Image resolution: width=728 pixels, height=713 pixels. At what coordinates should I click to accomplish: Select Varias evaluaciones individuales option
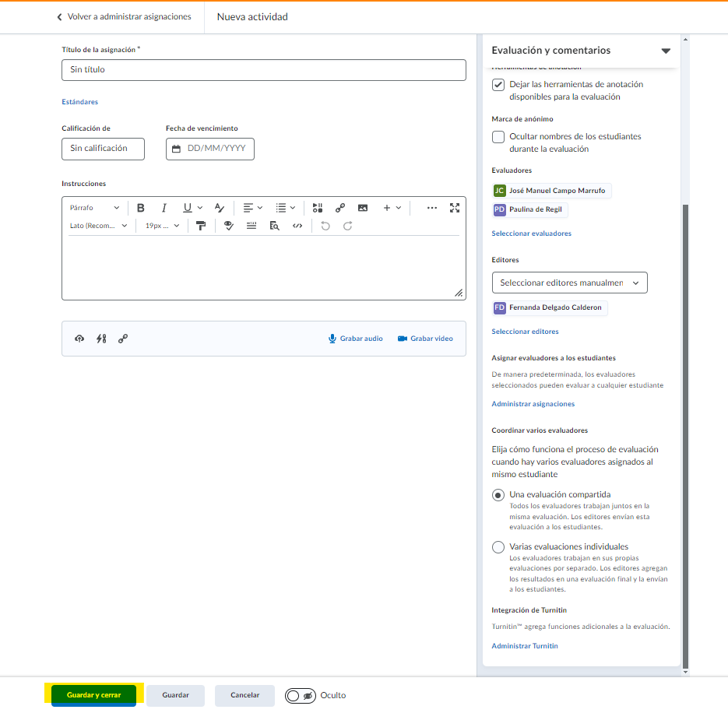[498, 547]
